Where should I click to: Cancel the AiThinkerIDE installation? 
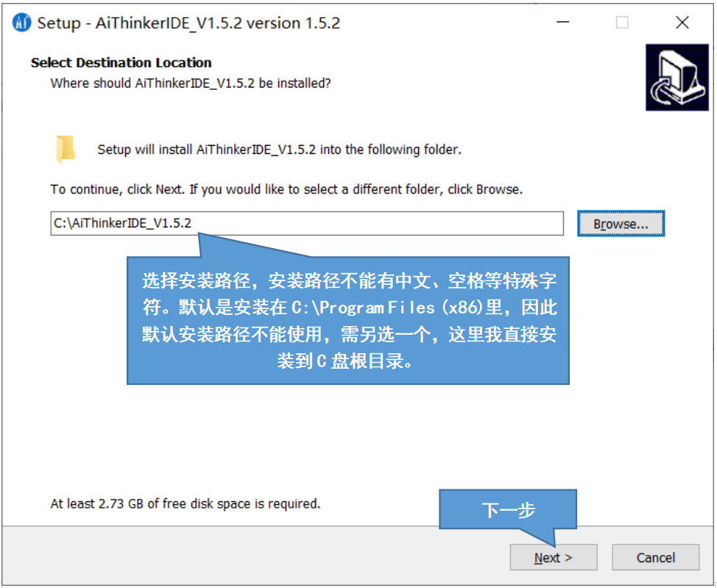click(655, 557)
